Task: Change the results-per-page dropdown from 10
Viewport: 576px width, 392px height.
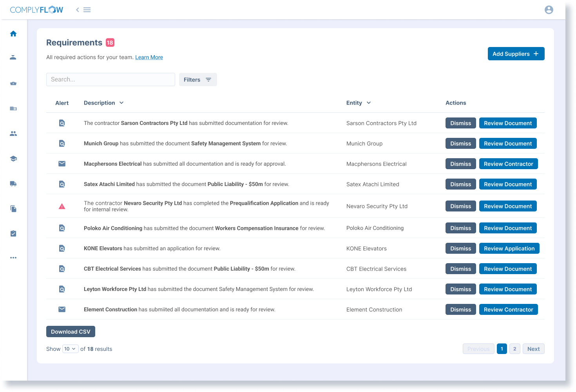Action: click(70, 349)
